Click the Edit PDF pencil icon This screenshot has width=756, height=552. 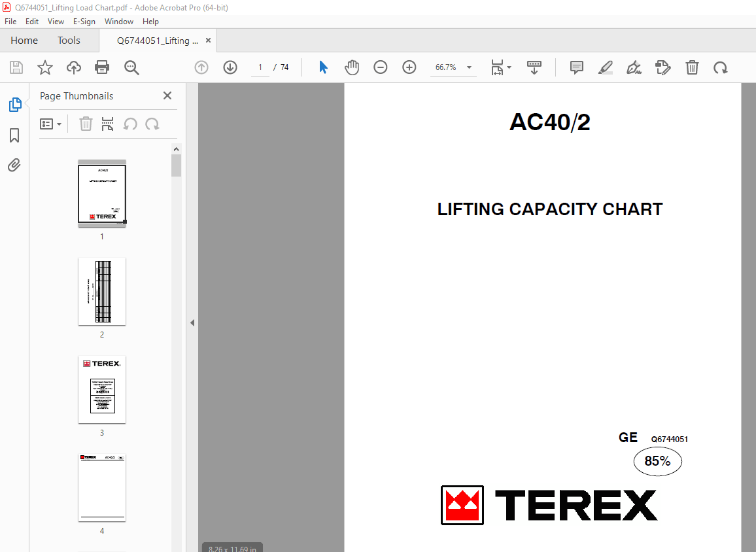(662, 67)
